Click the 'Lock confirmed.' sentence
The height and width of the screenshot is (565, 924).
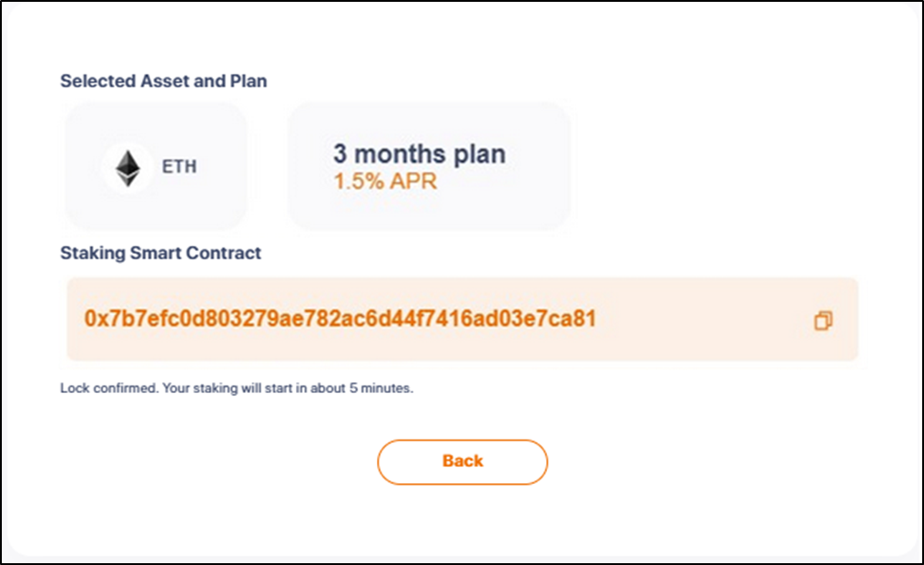[109, 388]
